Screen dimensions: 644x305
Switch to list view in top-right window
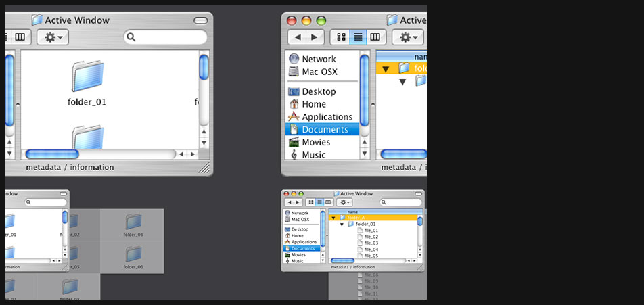(x=358, y=37)
